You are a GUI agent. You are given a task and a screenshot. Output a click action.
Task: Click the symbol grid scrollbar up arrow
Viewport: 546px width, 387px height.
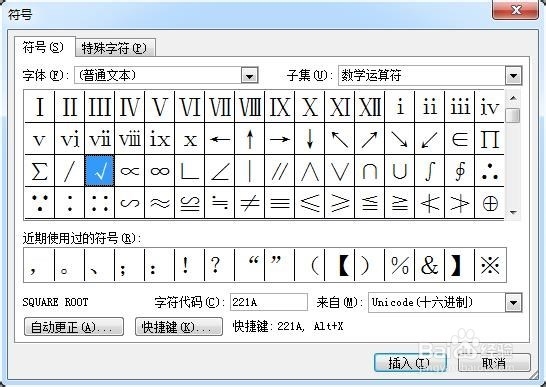point(513,98)
